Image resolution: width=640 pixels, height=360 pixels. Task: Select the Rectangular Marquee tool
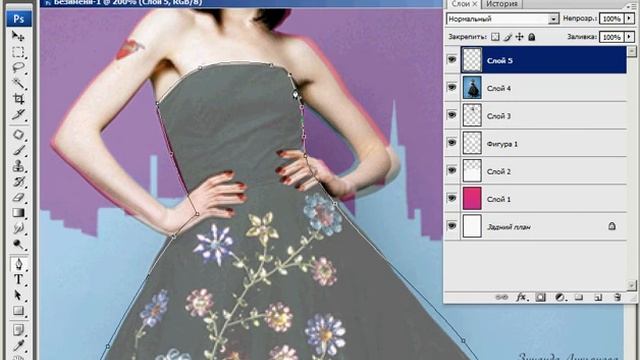[18, 52]
